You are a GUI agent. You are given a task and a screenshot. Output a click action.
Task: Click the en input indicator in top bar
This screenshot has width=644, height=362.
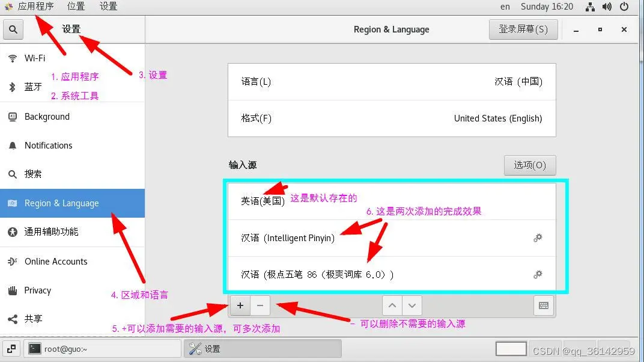pyautogui.click(x=505, y=7)
